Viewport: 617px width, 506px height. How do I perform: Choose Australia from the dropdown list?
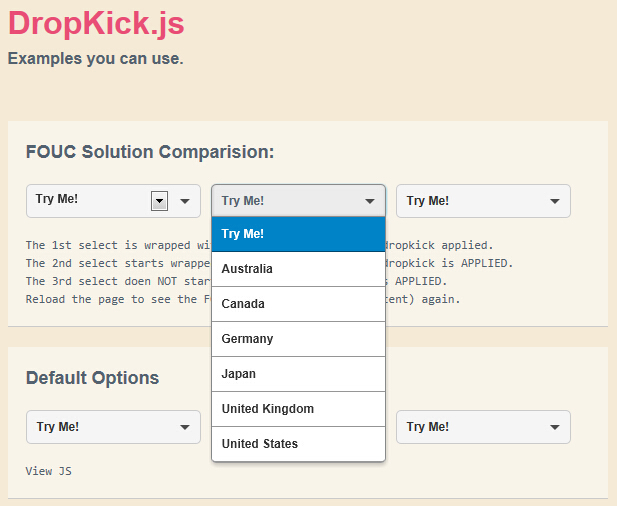pos(298,269)
